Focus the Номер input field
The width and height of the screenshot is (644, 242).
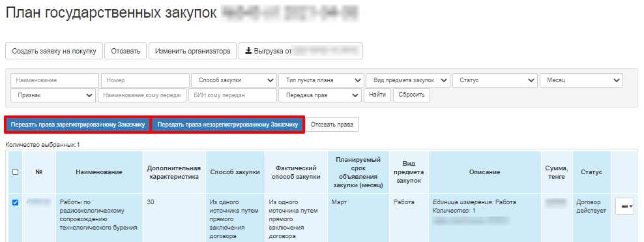(x=145, y=80)
